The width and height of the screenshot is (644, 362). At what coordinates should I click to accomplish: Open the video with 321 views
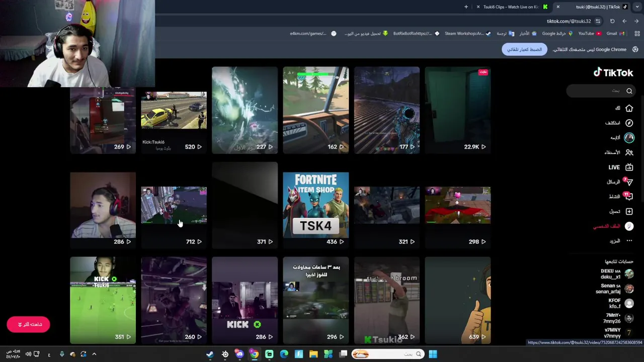386,205
